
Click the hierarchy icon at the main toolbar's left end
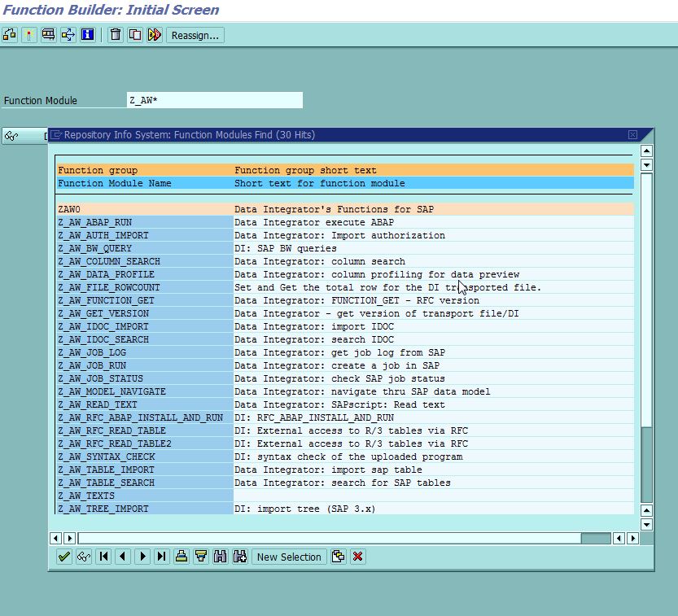(10, 34)
